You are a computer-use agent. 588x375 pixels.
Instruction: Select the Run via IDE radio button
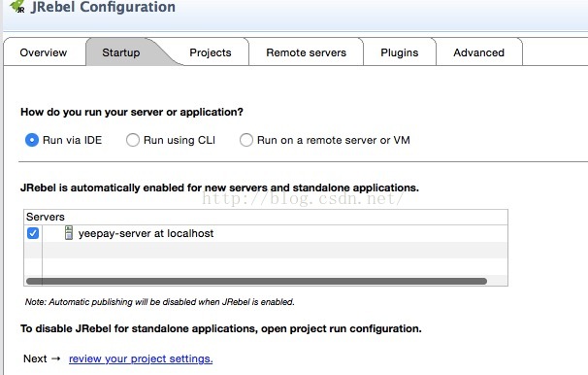(32, 140)
